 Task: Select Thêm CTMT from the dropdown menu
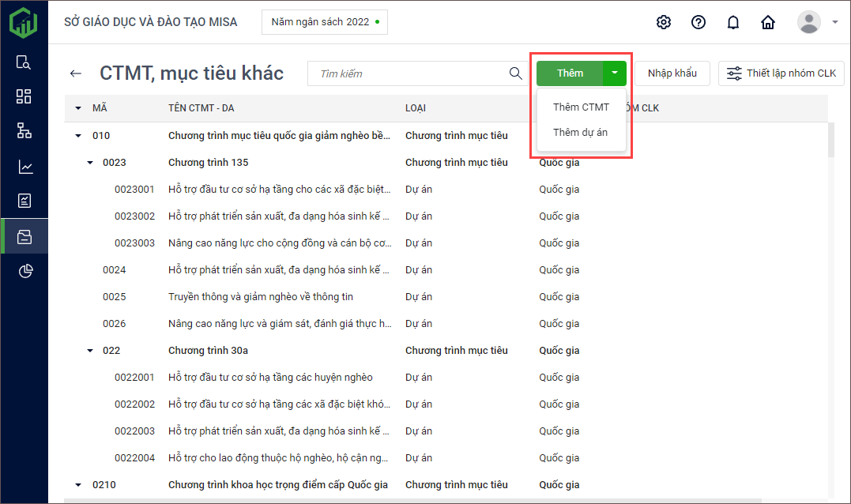(581, 107)
